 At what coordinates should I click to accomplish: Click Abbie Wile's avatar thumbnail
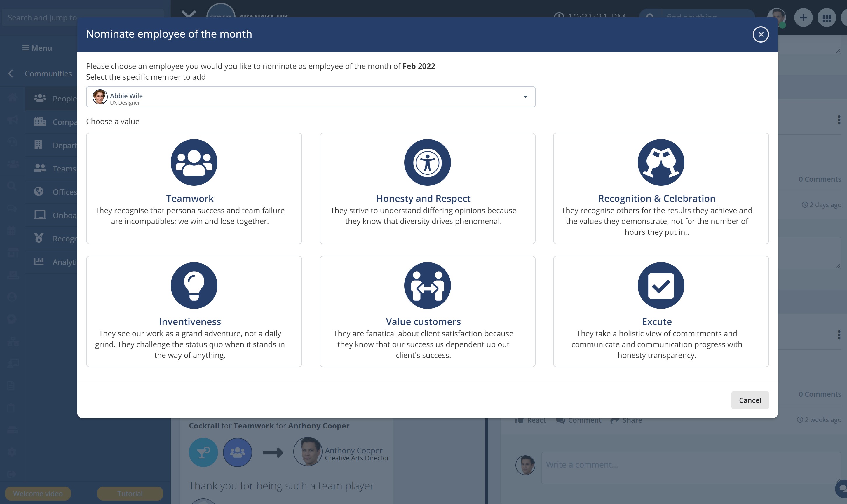[100, 97]
